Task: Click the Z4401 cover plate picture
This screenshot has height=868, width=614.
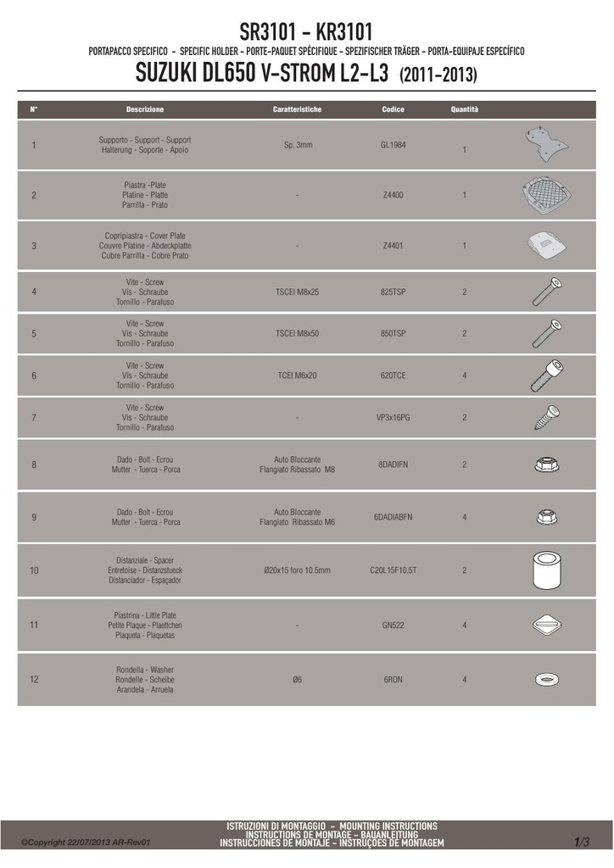Action: pyautogui.click(x=547, y=246)
